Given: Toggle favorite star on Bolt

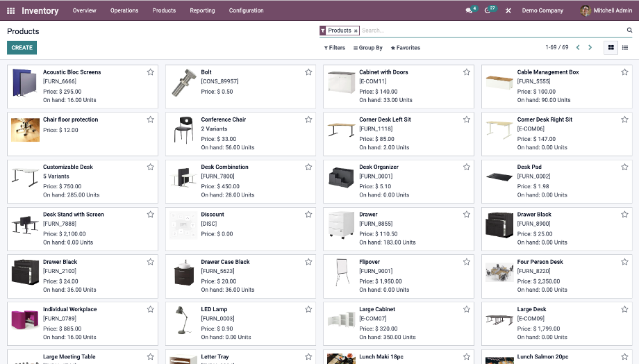Looking at the screenshot, I should (308, 72).
